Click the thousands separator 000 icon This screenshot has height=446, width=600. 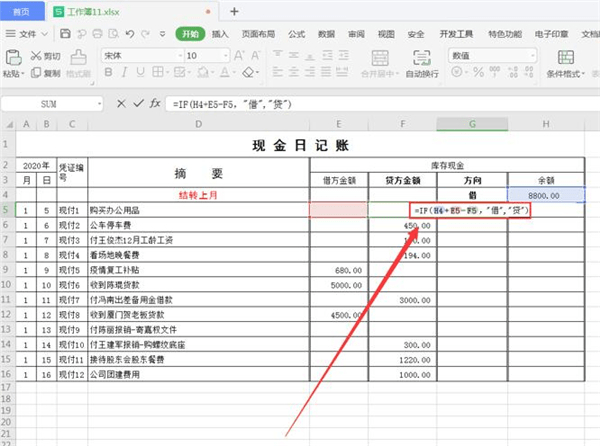click(494, 72)
